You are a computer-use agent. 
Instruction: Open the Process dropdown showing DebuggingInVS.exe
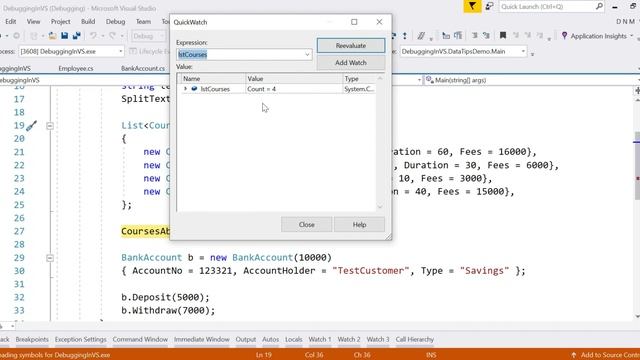pos(71,51)
